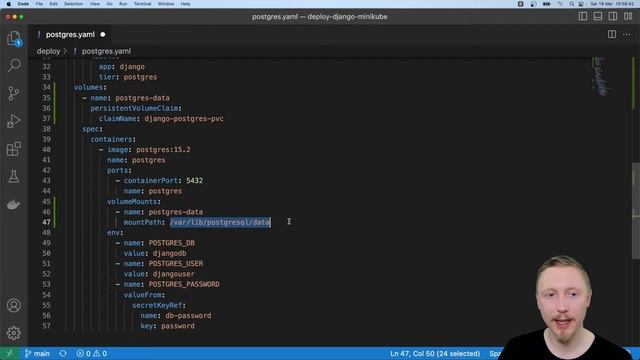Open the Explorer view in the activity bar

pyautogui.click(x=14, y=38)
